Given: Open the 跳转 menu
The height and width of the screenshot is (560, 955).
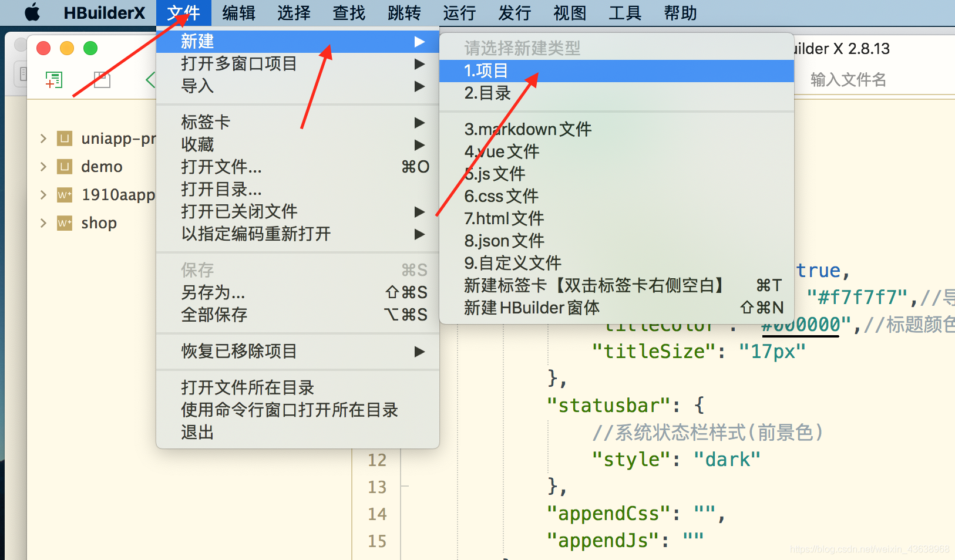Looking at the screenshot, I should click(404, 13).
